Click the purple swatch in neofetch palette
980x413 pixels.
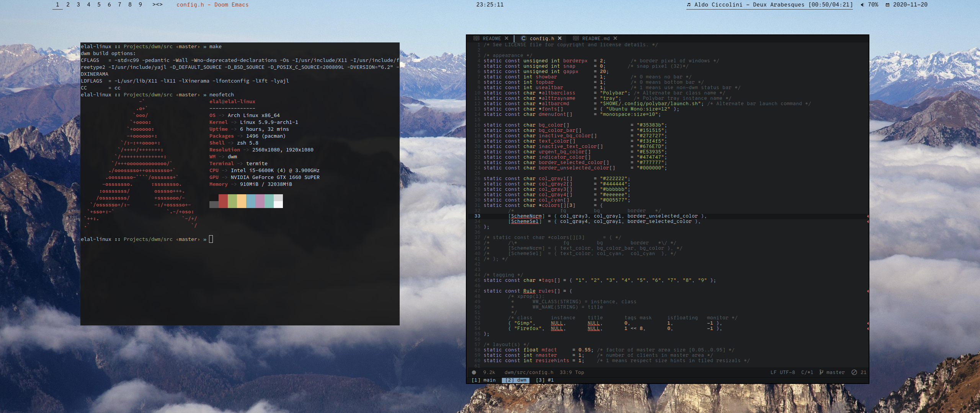[260, 201]
